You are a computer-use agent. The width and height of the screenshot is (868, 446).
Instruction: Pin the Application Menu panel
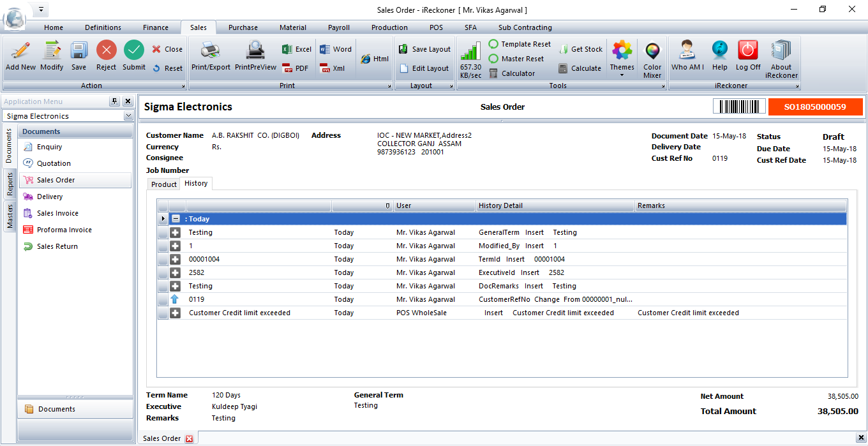click(x=114, y=101)
